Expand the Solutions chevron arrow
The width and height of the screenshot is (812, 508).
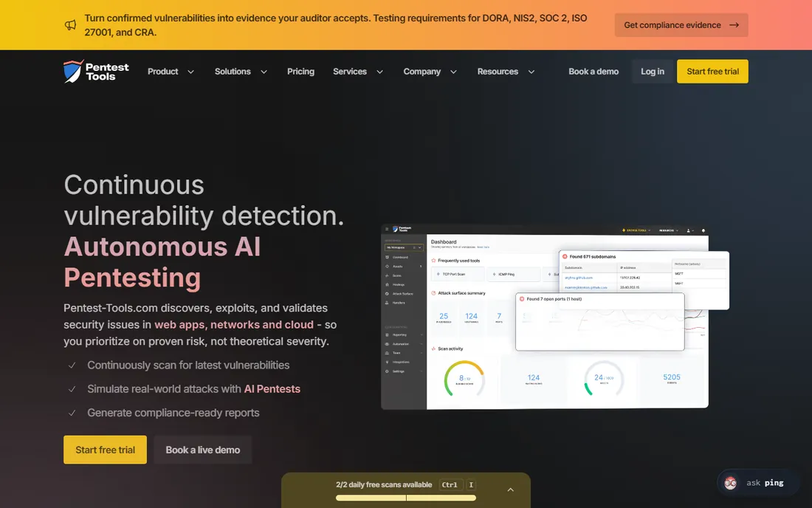(264, 72)
